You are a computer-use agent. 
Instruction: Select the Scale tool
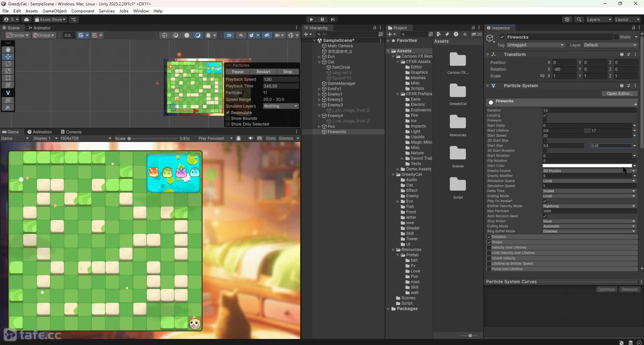tap(8, 71)
